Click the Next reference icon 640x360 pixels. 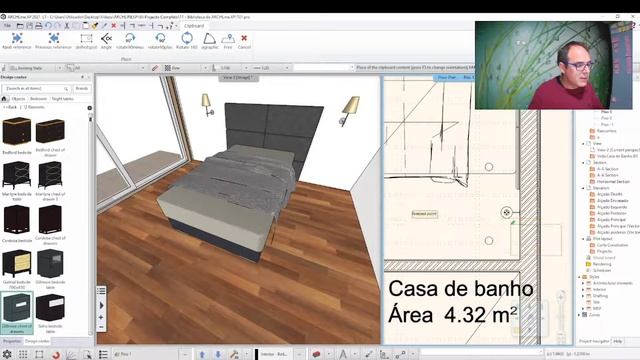[17, 38]
